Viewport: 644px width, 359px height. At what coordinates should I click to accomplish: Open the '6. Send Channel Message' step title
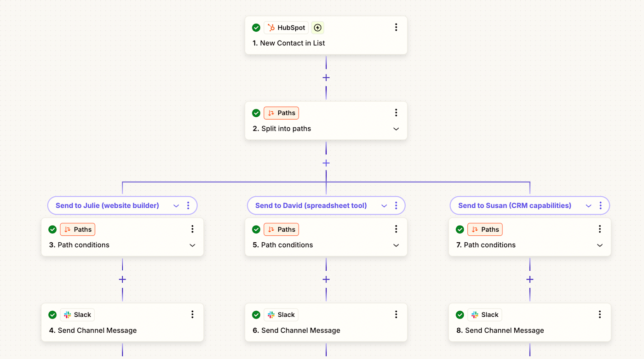pos(297,331)
